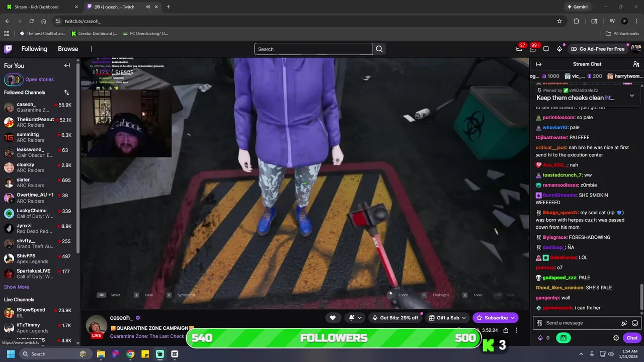Viewport: 644px width, 362px height.
Task: Open the Twitch user avatar menu
Action: pos(636,49)
